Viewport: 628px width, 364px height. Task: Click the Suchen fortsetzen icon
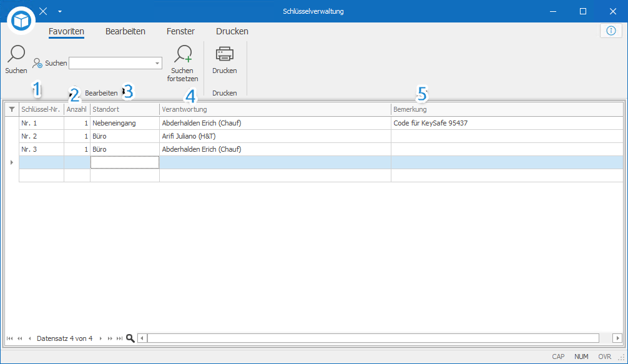coord(183,54)
